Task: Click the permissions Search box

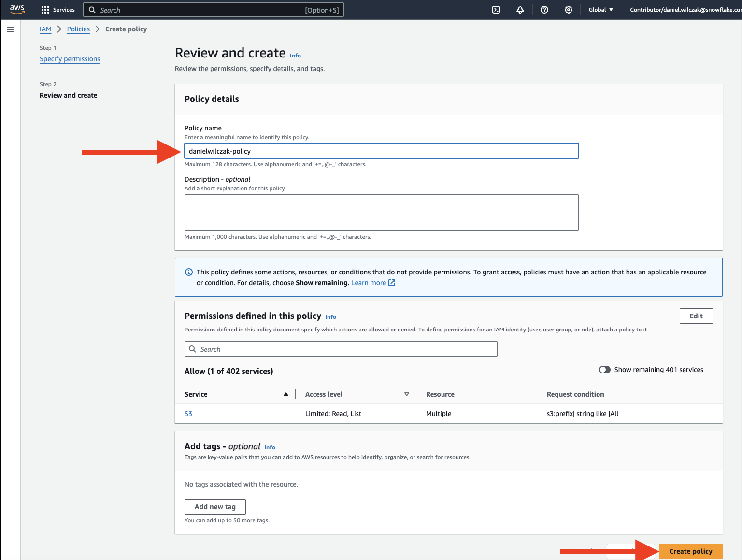Action: [x=341, y=349]
